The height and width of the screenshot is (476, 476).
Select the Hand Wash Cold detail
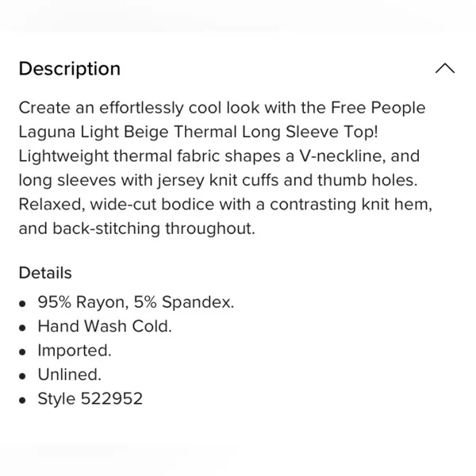105,326
